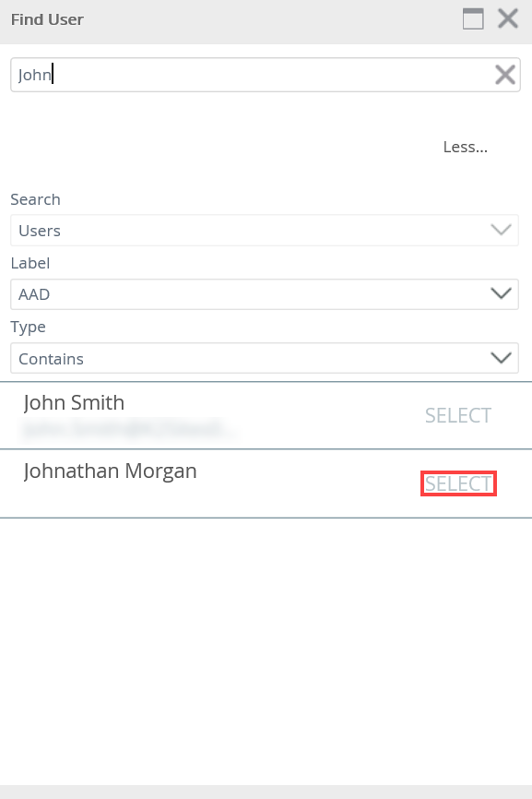Collapse filters via Less... link
532x799 pixels.
tap(466, 147)
